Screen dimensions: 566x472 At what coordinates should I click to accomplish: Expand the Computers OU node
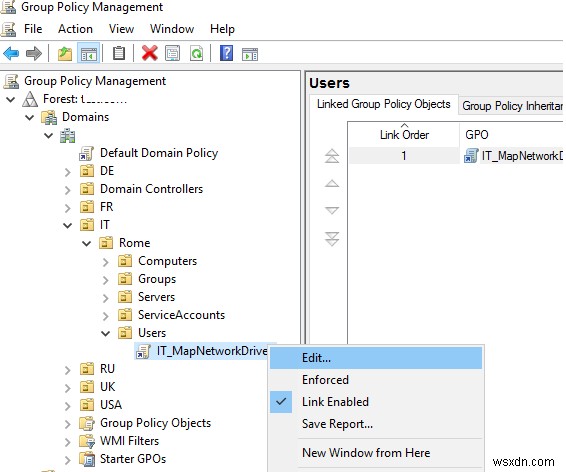click(x=105, y=261)
